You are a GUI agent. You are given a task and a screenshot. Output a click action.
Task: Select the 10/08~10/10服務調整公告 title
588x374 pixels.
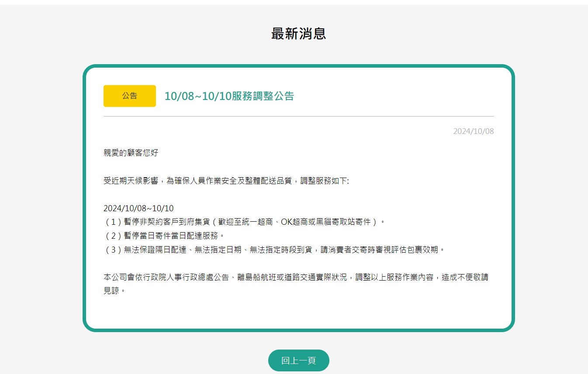tap(229, 96)
